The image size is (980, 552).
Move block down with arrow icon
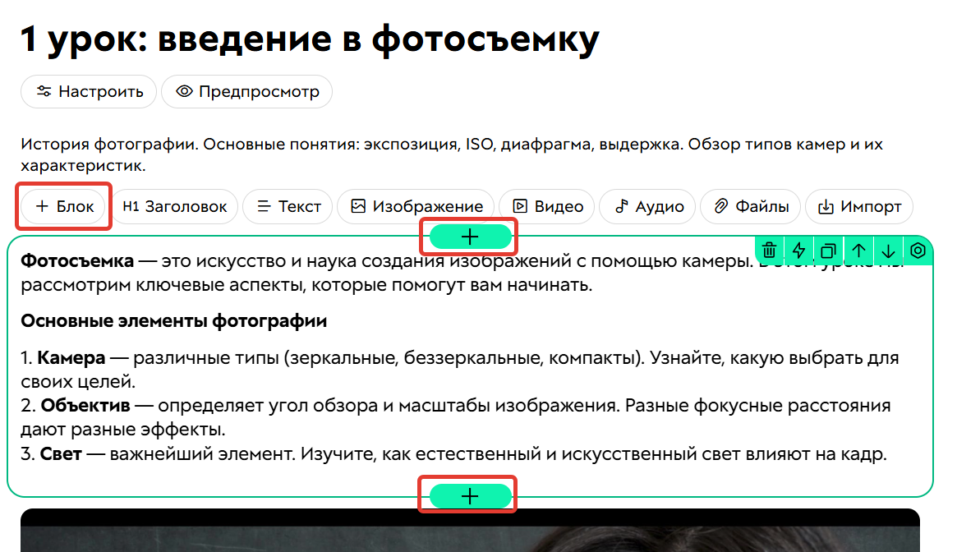[x=888, y=251]
